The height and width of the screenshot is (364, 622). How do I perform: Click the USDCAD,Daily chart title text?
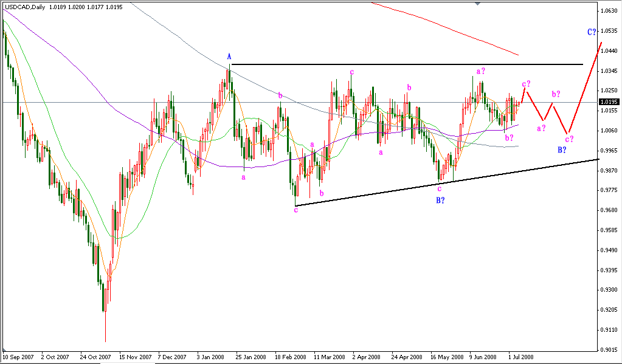click(x=25, y=7)
